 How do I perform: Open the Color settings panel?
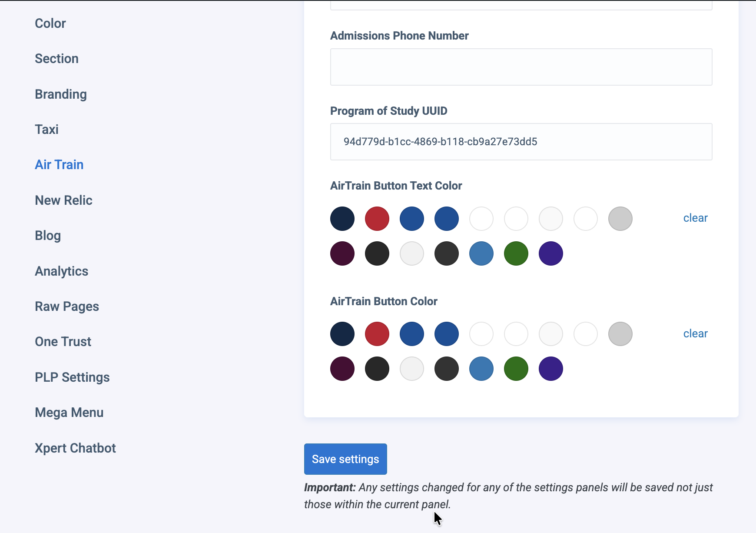pos(50,23)
